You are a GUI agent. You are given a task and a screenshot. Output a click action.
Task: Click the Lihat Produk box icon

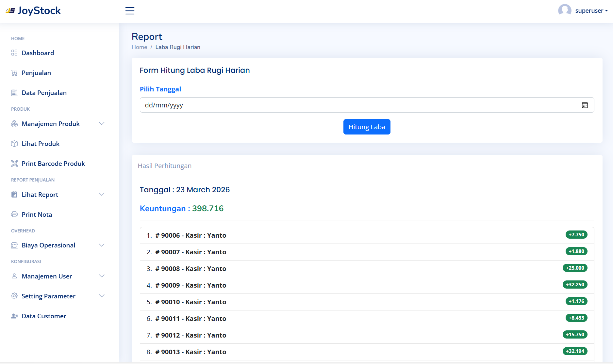14,144
